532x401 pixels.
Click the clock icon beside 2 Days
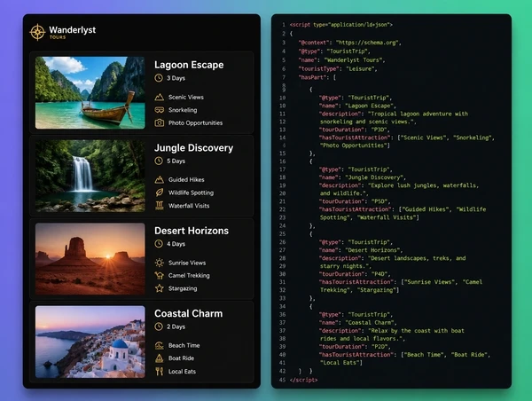[159, 326]
